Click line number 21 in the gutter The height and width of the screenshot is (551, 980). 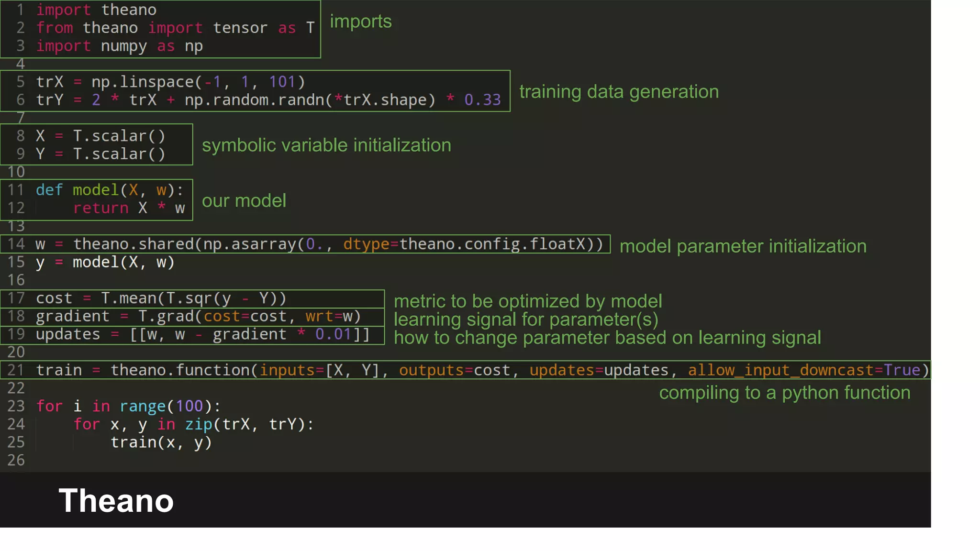16,370
